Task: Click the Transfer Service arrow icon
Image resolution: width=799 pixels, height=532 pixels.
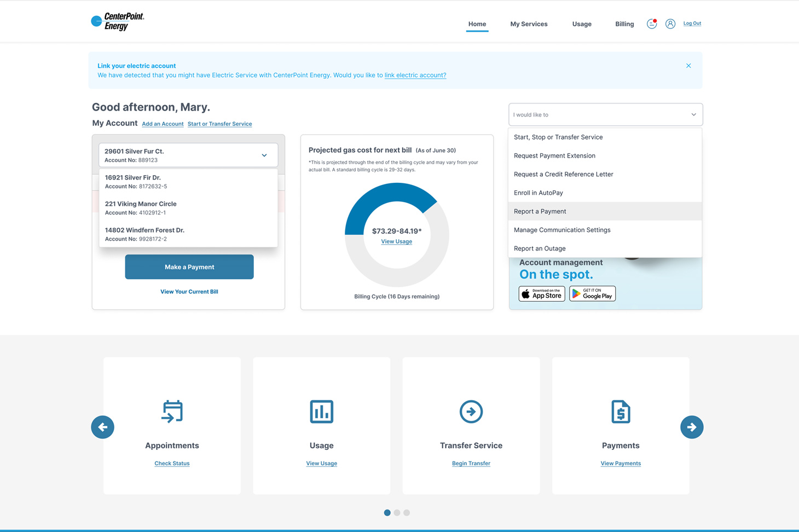Action: [471, 412]
